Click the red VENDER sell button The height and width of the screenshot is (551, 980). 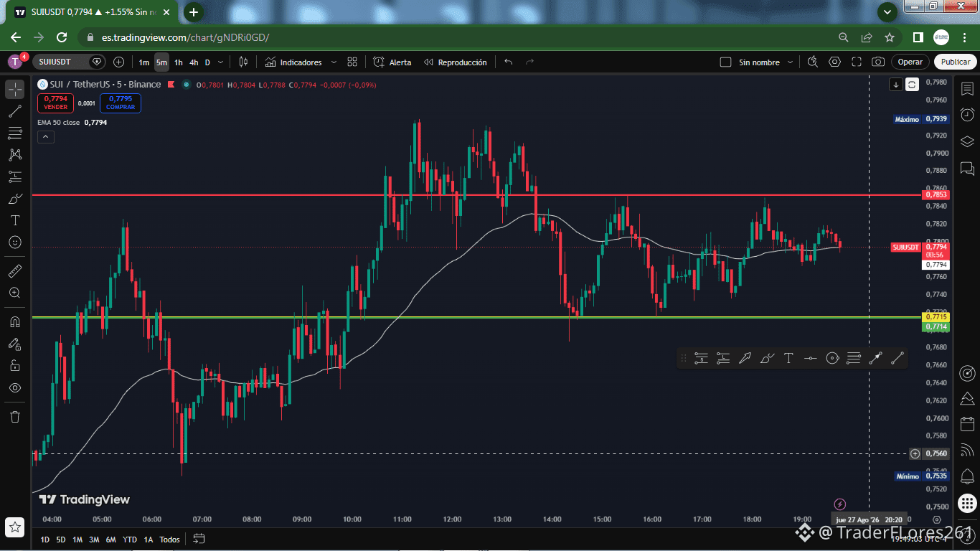tap(55, 103)
